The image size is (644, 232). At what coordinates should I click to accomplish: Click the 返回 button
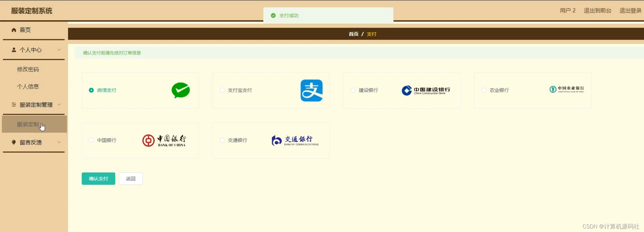(x=131, y=179)
